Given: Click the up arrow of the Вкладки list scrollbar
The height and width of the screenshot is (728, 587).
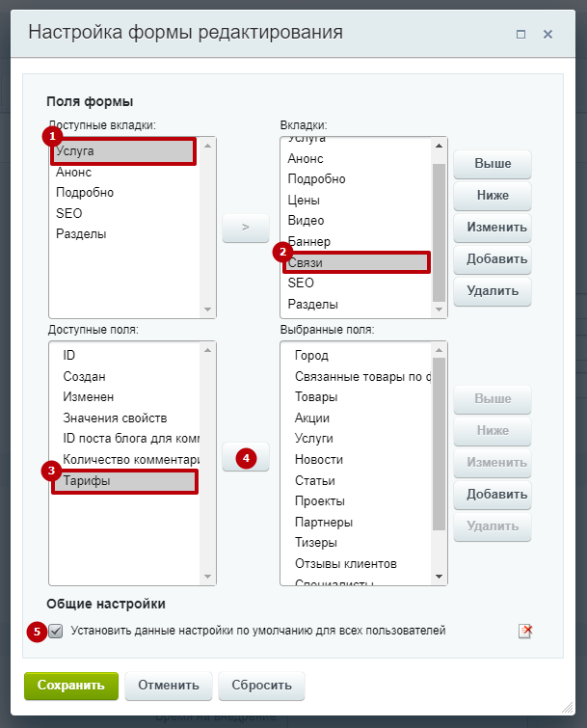Looking at the screenshot, I should 439,146.
